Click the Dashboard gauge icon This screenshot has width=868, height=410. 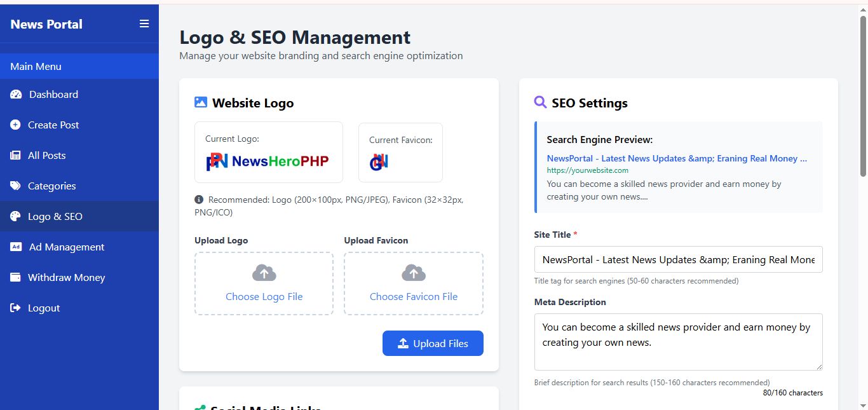coord(16,95)
